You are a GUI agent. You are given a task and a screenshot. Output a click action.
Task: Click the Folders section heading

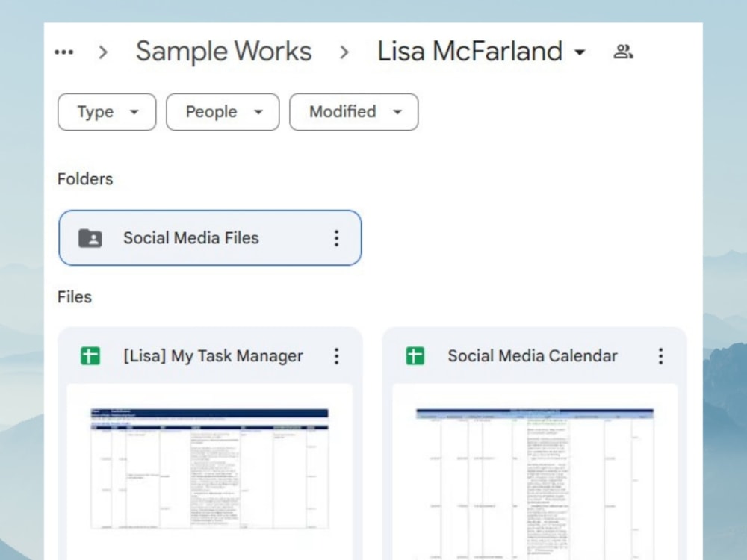coord(85,179)
